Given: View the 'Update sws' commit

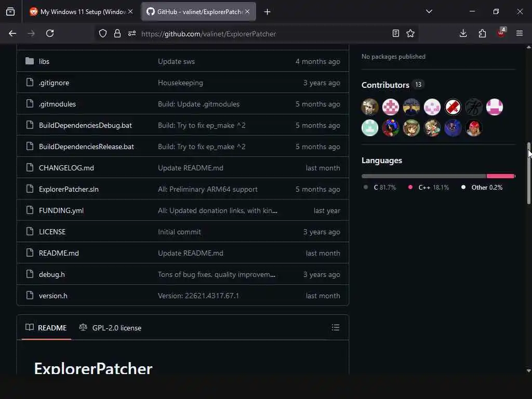Looking at the screenshot, I should [176, 61].
